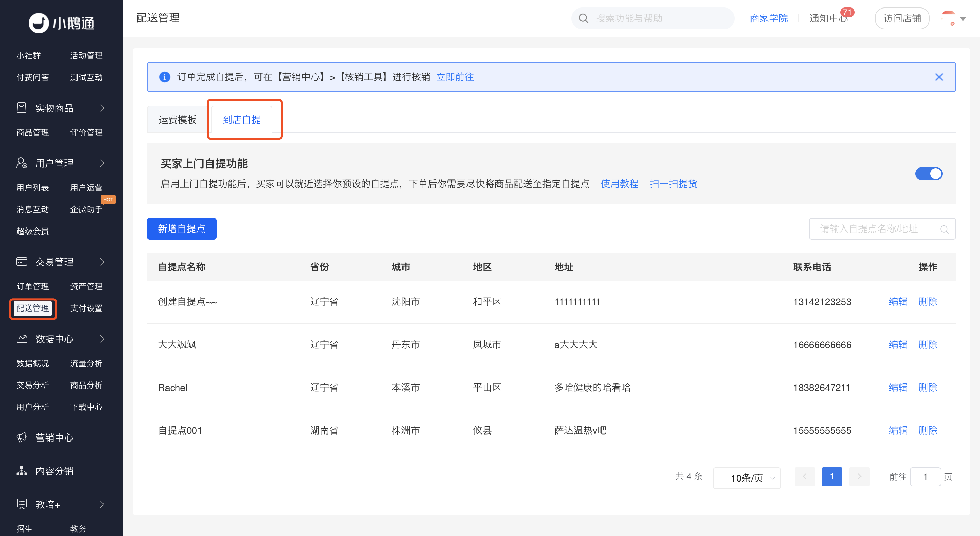Click phone number 13142123253

coord(822,302)
